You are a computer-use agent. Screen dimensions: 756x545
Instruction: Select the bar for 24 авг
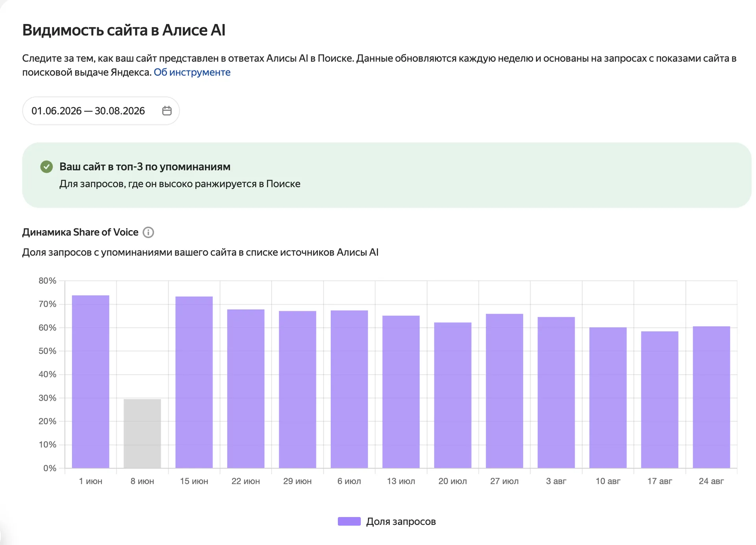click(x=712, y=397)
